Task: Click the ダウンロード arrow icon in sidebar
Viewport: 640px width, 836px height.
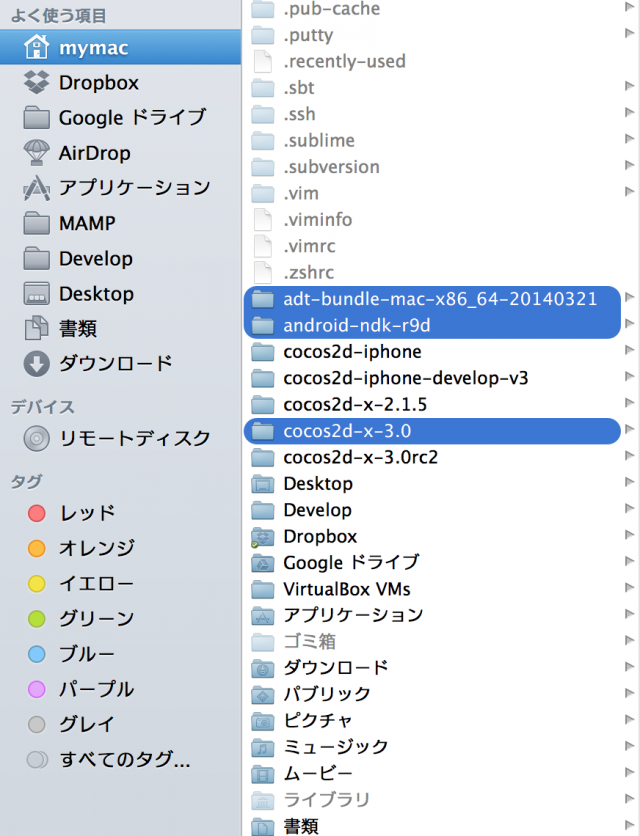Action: point(36,364)
